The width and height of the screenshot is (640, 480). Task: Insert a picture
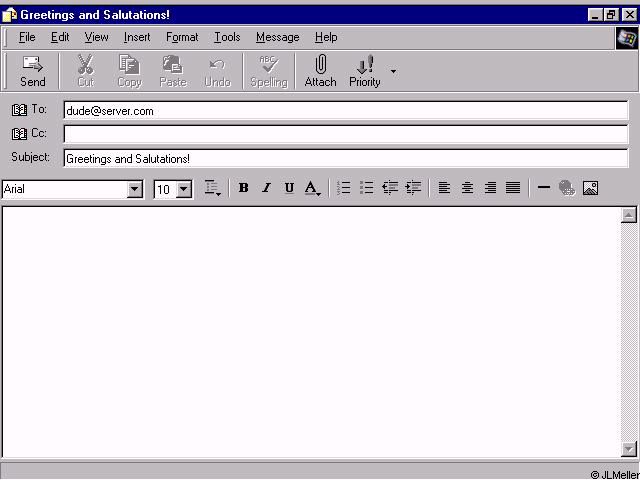coord(590,188)
